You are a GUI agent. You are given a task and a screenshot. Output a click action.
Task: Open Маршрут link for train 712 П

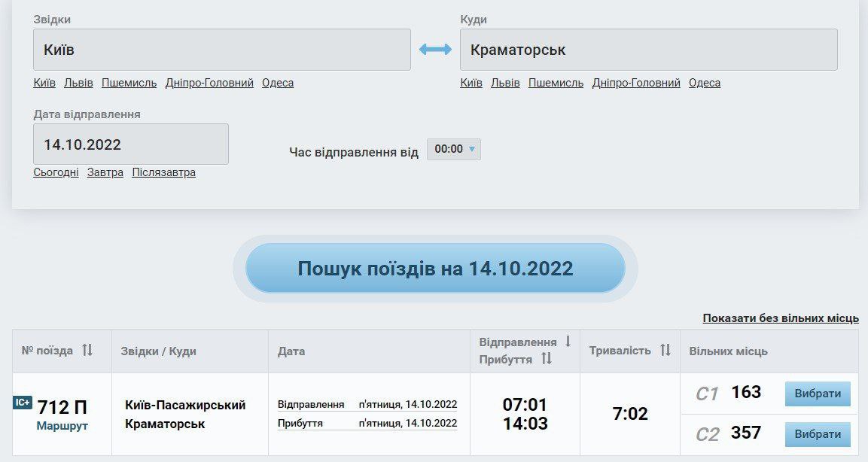coord(62,426)
